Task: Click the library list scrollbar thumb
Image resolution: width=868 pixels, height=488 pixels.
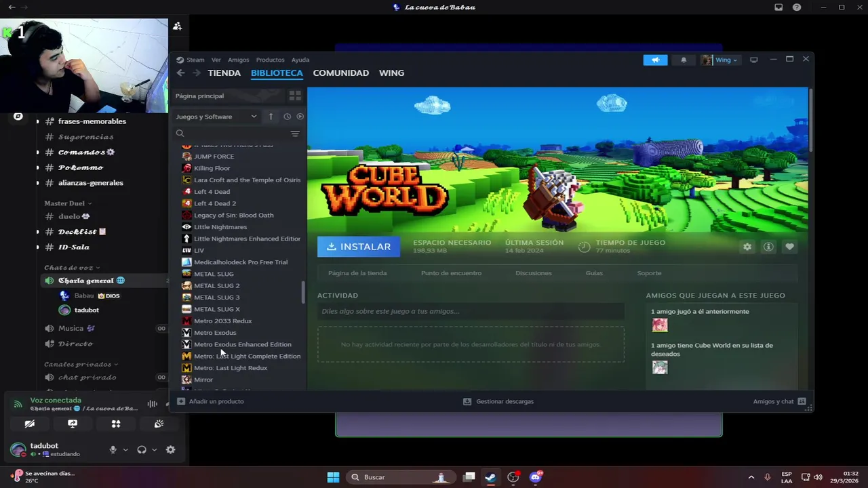Action: tap(303, 293)
